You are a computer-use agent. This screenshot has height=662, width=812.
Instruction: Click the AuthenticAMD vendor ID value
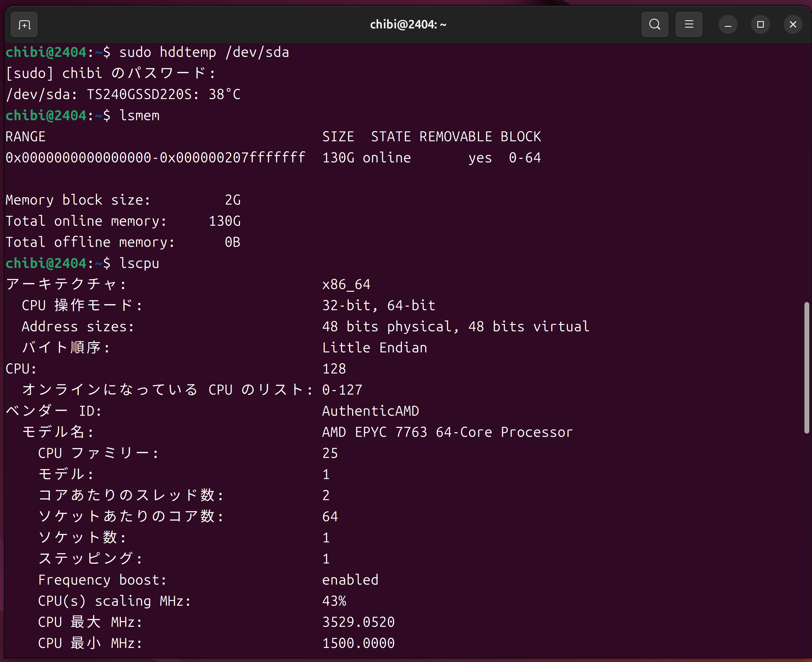click(370, 411)
